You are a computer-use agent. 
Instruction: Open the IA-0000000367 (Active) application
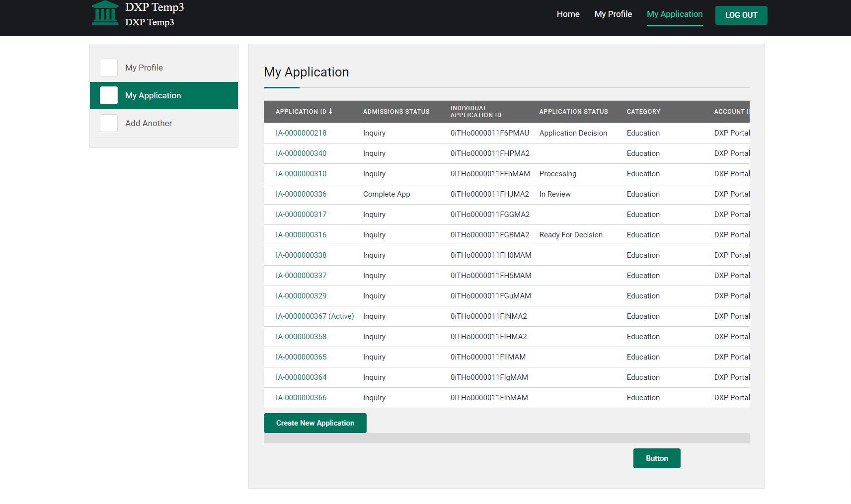pos(314,316)
